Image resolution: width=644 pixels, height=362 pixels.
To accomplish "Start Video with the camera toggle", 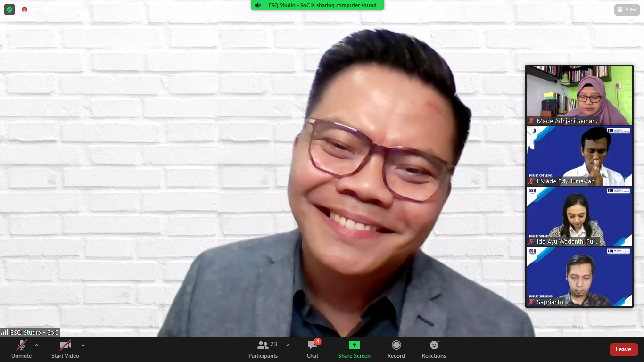I will [x=65, y=349].
